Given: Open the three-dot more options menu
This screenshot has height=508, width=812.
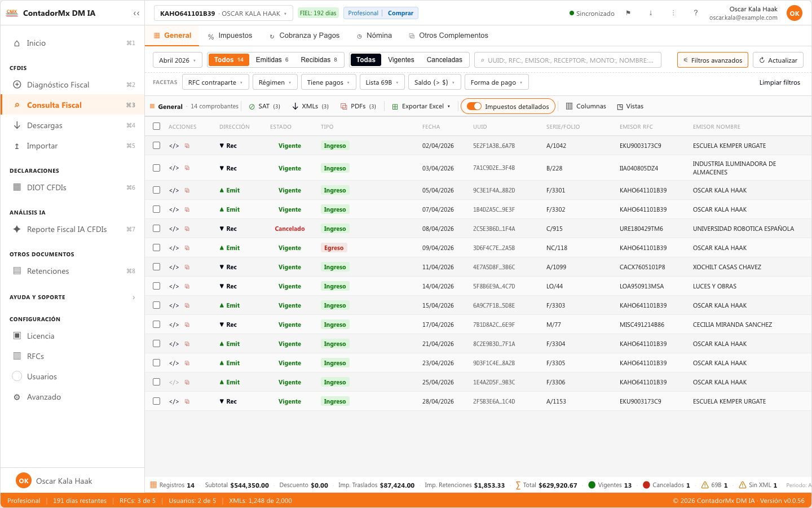Looking at the screenshot, I should [673, 13].
